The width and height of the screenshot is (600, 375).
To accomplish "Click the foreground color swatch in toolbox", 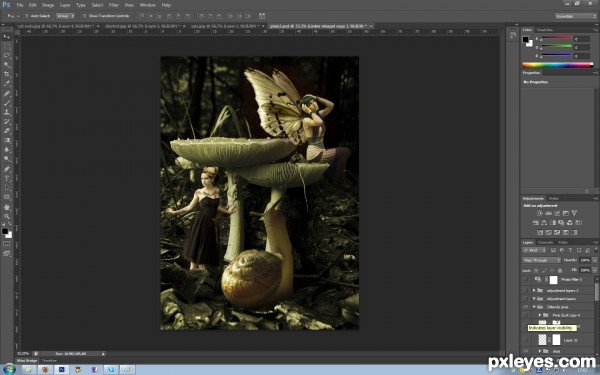I will 5,231.
